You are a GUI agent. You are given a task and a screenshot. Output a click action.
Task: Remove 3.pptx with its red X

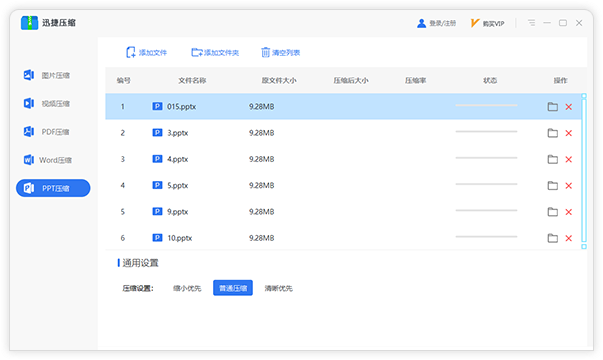coord(569,133)
